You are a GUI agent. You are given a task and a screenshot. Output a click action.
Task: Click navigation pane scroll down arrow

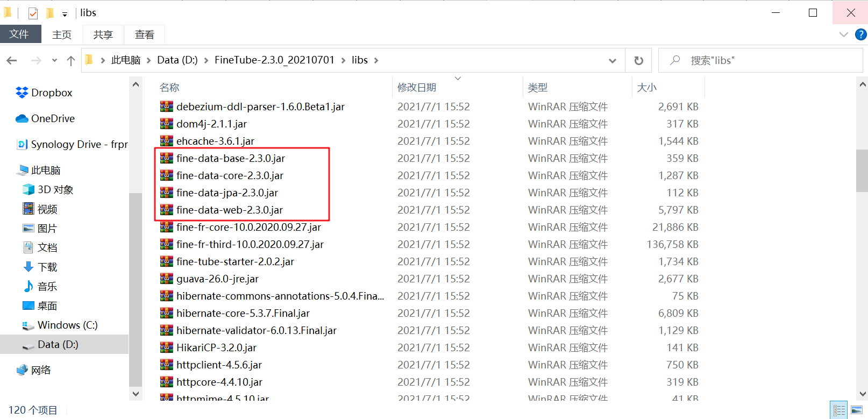point(136,394)
